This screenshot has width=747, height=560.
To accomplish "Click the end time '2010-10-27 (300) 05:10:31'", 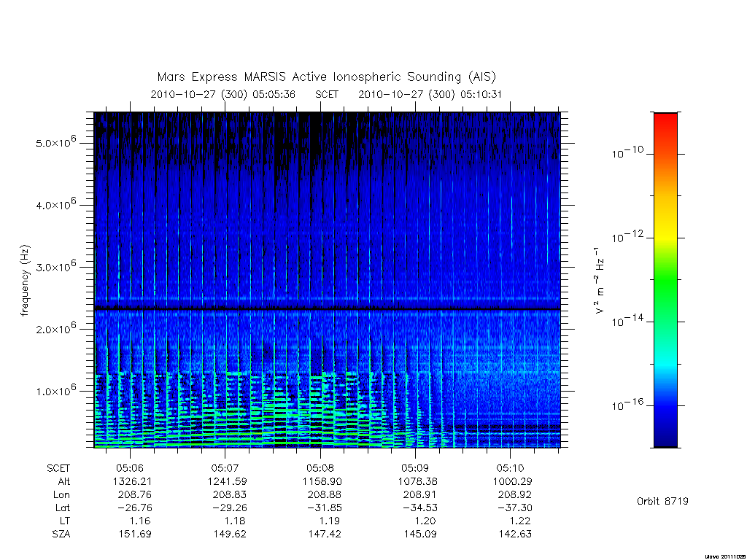I will click(430, 94).
